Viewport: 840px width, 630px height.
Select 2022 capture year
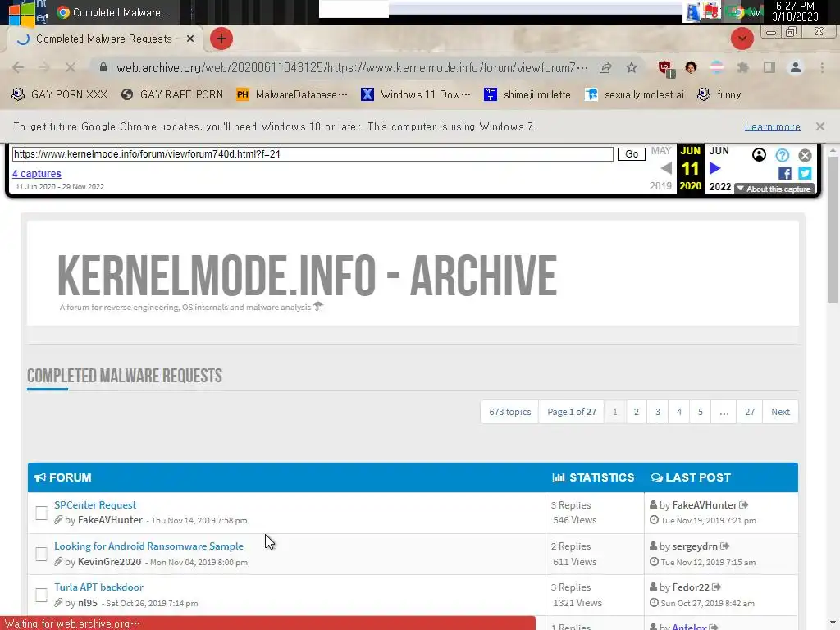click(720, 186)
